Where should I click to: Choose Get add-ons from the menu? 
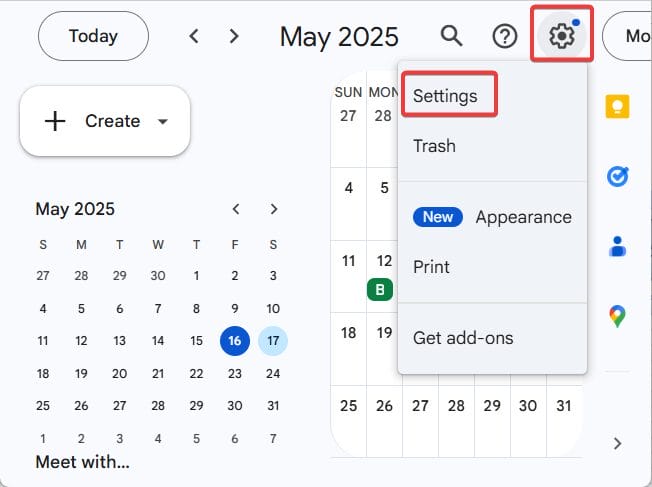point(463,338)
